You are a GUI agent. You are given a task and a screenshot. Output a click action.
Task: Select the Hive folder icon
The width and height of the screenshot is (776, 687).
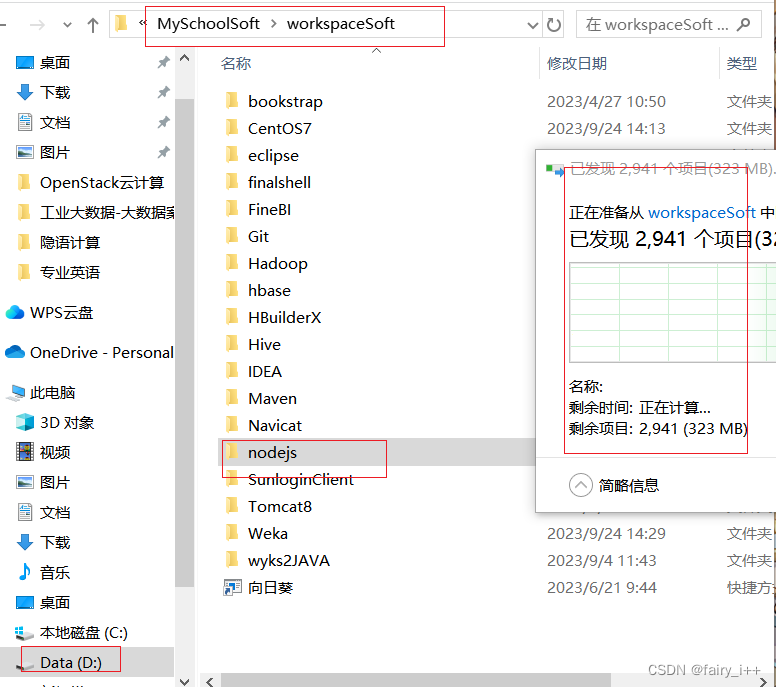(232, 344)
